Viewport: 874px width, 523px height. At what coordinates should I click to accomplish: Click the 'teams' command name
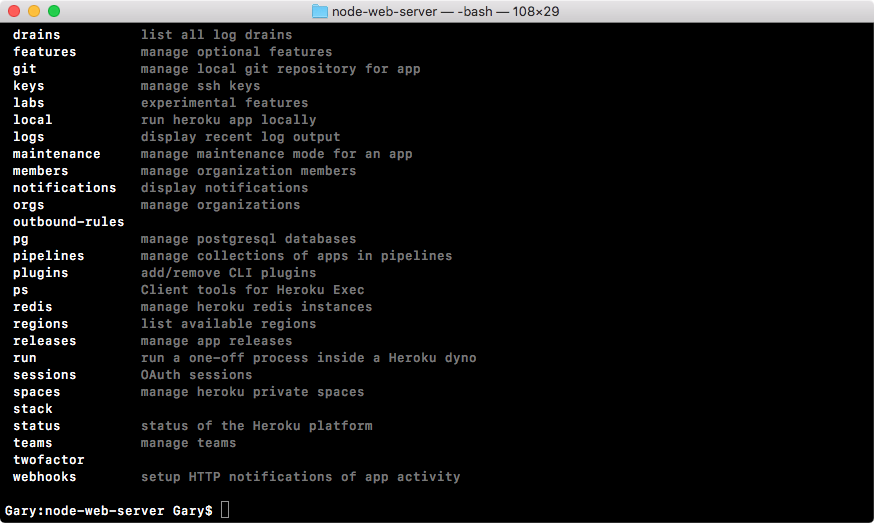pyautogui.click(x=32, y=443)
